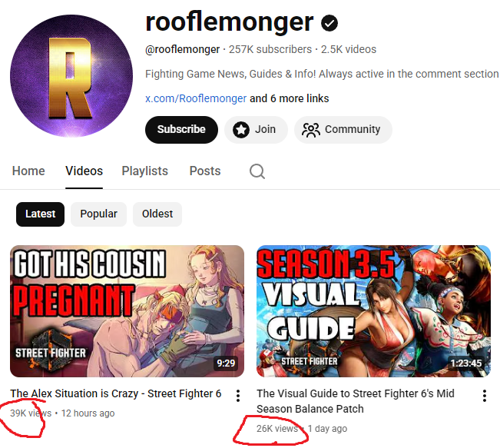Screen dimensions: 500x448
Task: Expand the channel description text
Action: (x=322, y=74)
